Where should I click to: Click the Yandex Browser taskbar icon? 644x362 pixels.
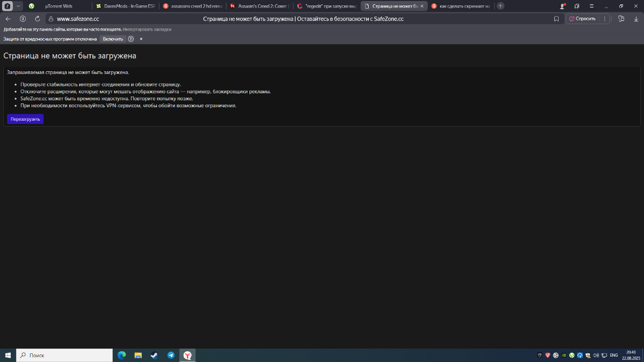click(x=187, y=355)
